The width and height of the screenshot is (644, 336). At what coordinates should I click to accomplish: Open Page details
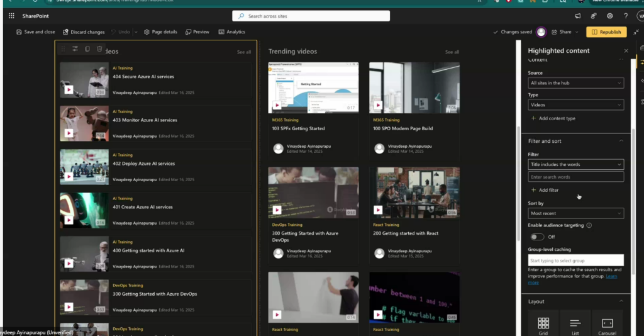[x=160, y=32]
